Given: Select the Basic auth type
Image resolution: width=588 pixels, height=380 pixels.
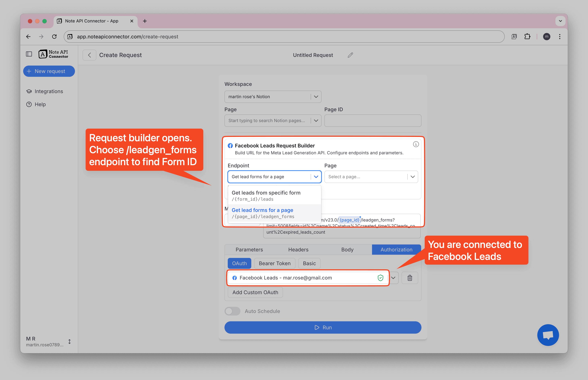Looking at the screenshot, I should tap(309, 263).
